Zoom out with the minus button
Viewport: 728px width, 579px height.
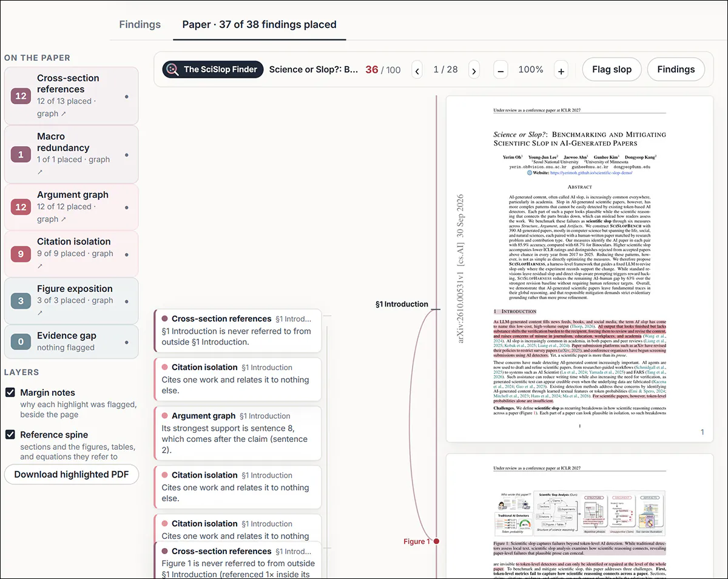coord(500,70)
